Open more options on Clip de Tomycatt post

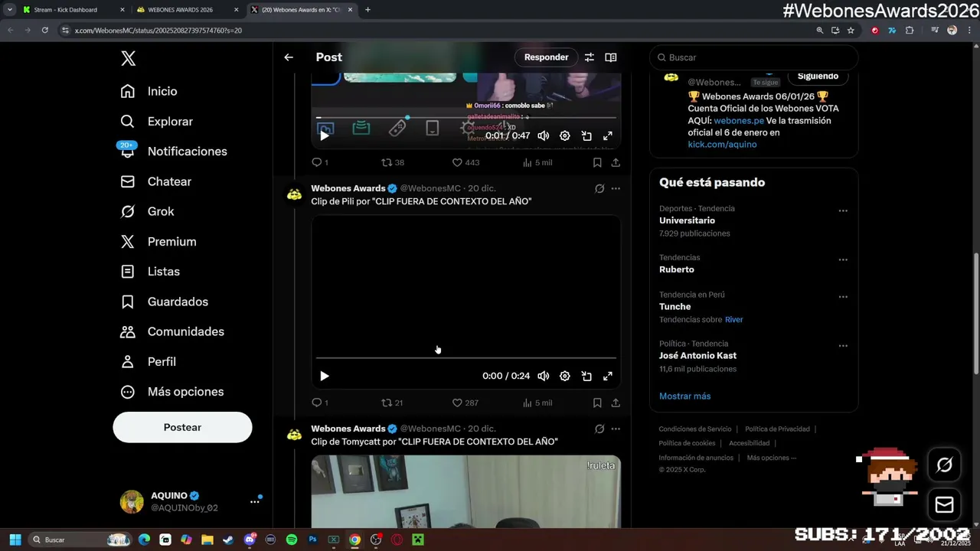coord(616,429)
